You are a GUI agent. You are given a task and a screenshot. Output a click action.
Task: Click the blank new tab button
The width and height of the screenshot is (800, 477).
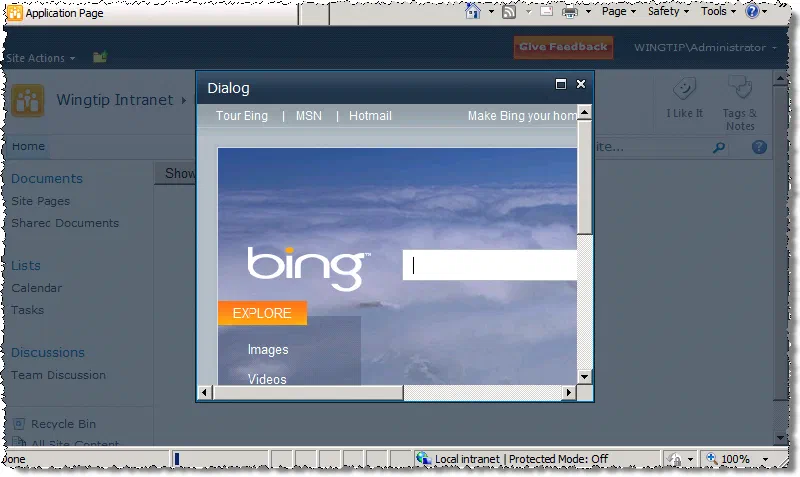point(313,14)
